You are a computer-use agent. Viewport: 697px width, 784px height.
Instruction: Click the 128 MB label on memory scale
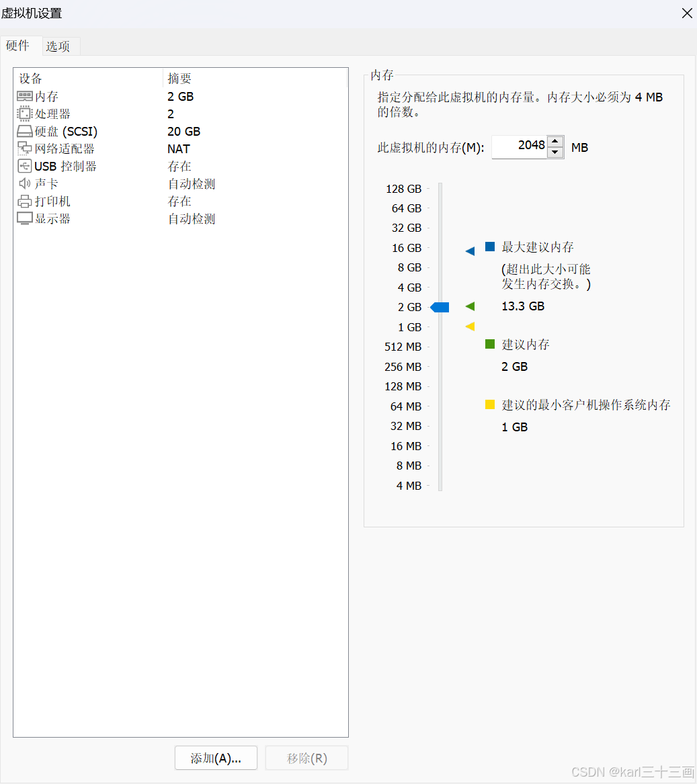pos(403,386)
